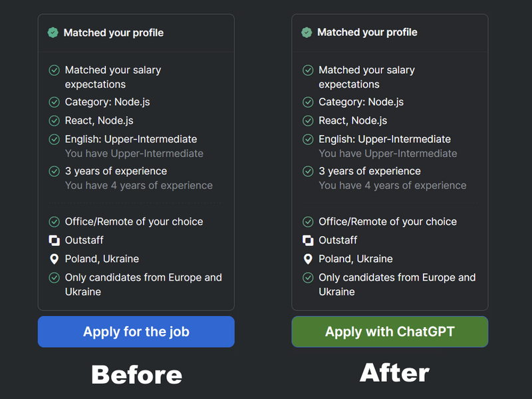Click the React, Node.js check icon in the Before card
The image size is (532, 399).
(54, 120)
